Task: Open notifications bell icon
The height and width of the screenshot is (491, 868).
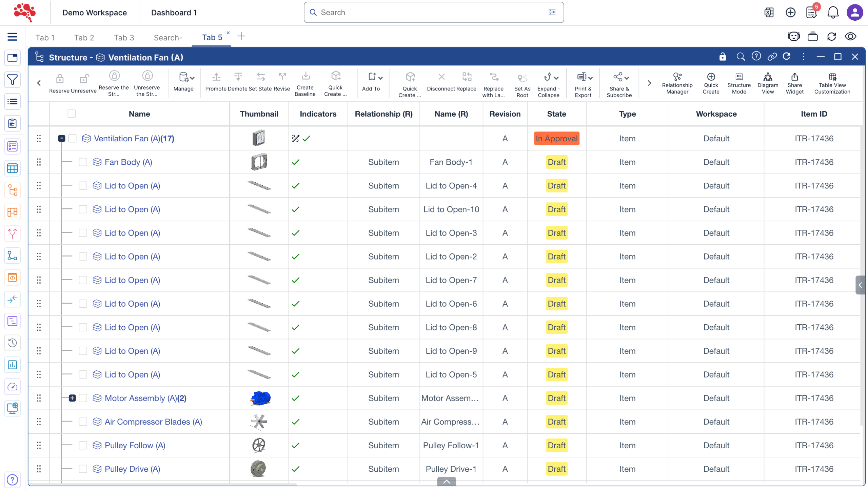Action: pyautogui.click(x=833, y=13)
